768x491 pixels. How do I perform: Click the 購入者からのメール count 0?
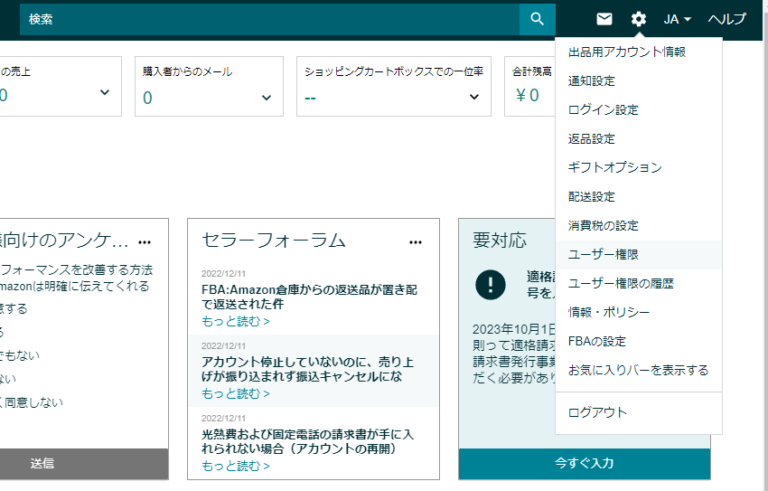147,98
